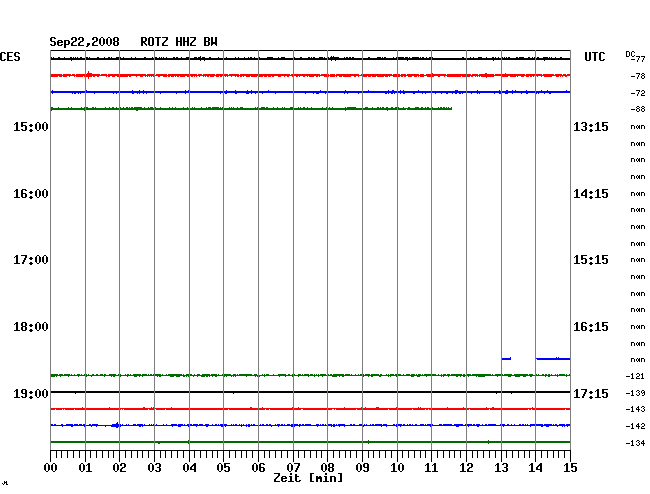Select the 15:00 local time label
This screenshot has width=650, height=494.
(x=31, y=127)
